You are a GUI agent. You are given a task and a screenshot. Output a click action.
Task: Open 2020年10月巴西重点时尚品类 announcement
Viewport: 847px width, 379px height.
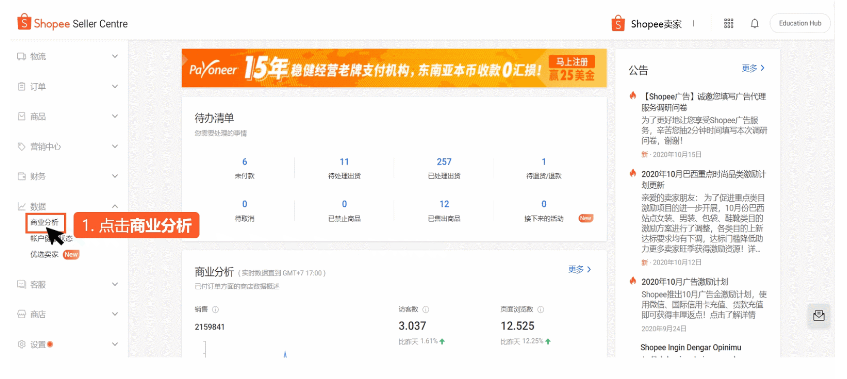(704, 179)
